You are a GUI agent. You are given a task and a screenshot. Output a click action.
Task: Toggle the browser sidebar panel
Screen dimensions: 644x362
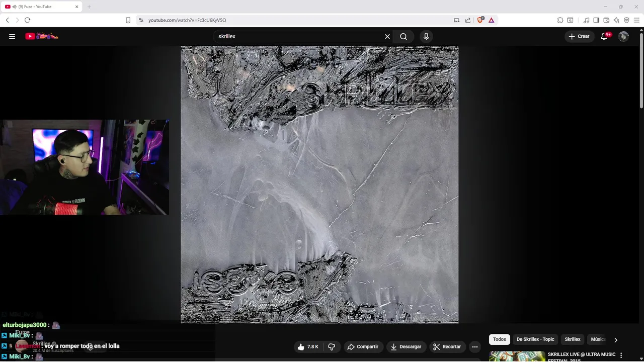click(x=596, y=20)
